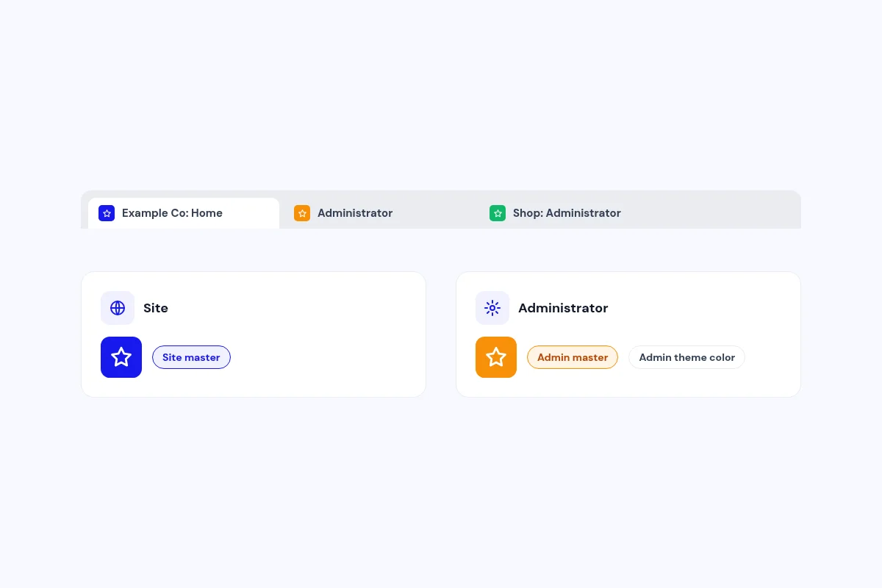The height and width of the screenshot is (588, 882).
Task: Click the green star favicon on Shop tab
Action: pyautogui.click(x=498, y=213)
